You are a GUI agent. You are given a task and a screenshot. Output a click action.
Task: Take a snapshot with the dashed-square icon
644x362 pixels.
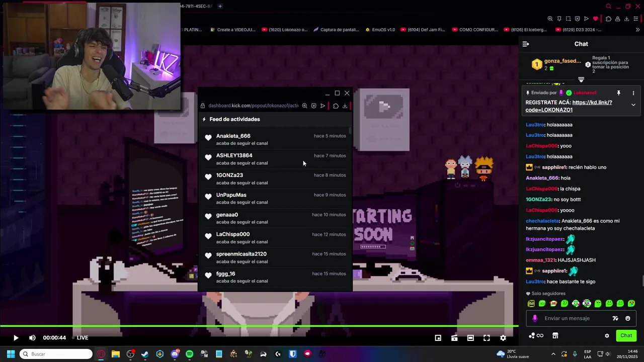coord(568,19)
